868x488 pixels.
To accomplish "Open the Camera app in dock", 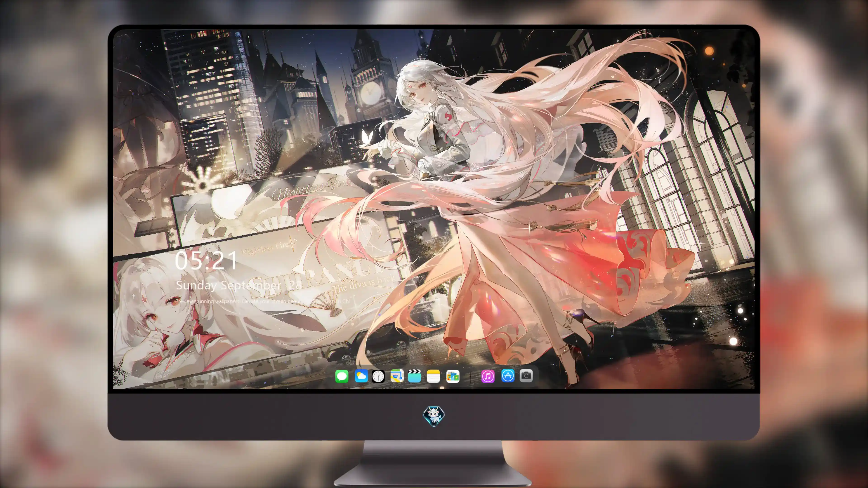I will [526, 375].
